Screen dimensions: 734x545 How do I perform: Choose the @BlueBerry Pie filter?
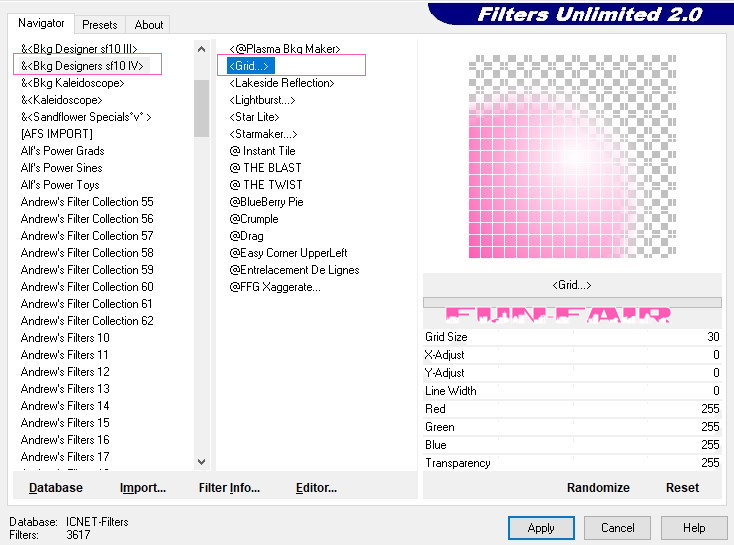pyautogui.click(x=266, y=202)
